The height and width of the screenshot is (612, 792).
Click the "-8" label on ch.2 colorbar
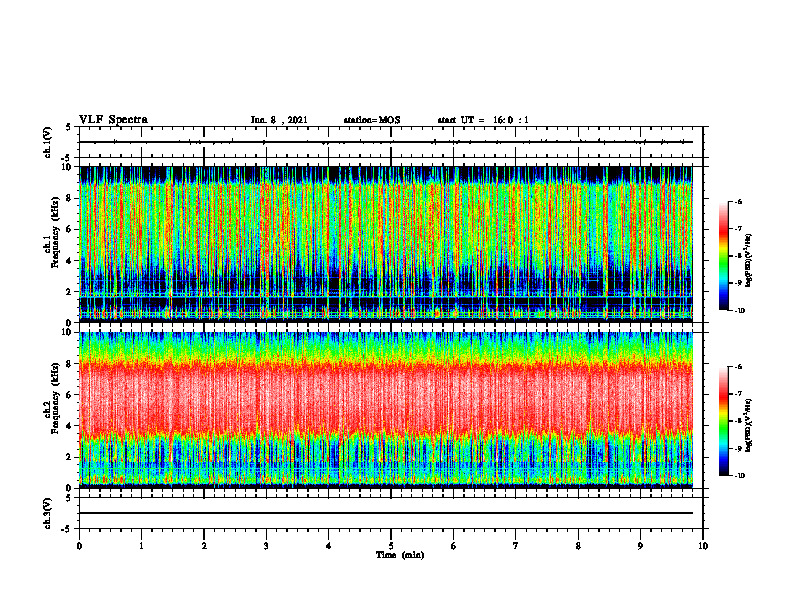738,421
